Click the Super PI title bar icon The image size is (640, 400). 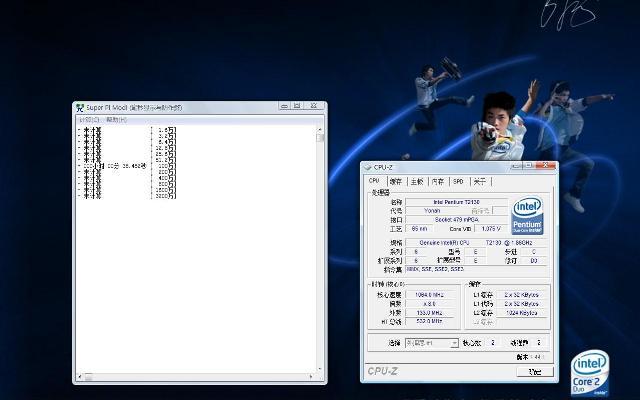(x=80, y=108)
